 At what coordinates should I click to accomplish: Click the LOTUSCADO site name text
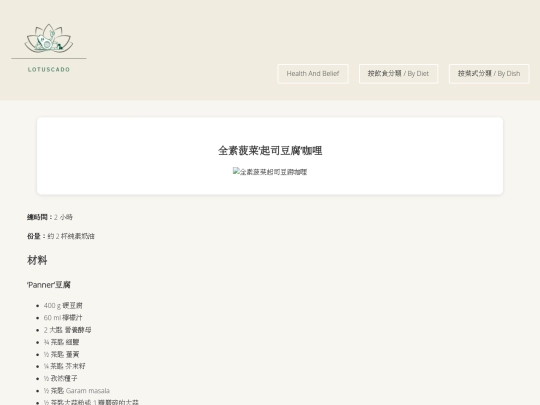tap(49, 70)
